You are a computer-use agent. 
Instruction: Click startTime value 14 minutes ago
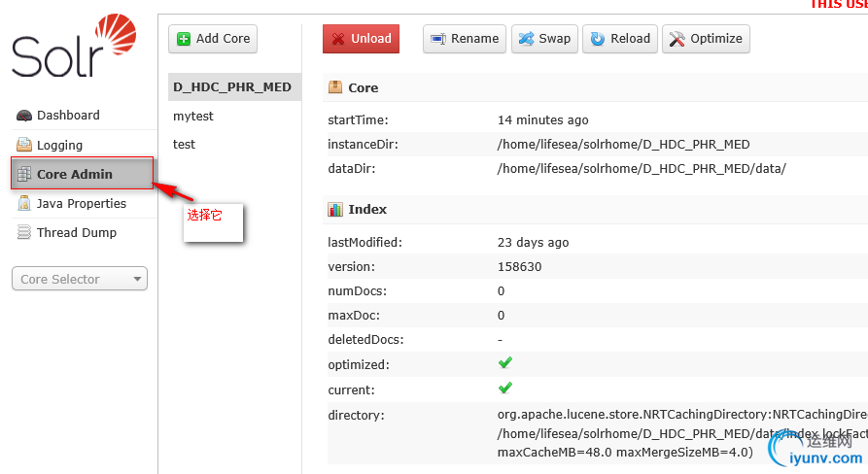click(543, 120)
